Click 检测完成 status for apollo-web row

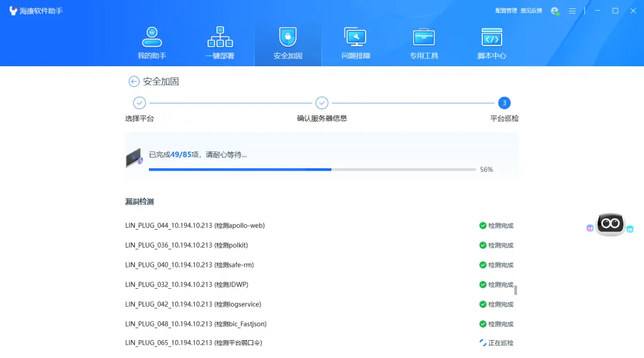tap(501, 226)
